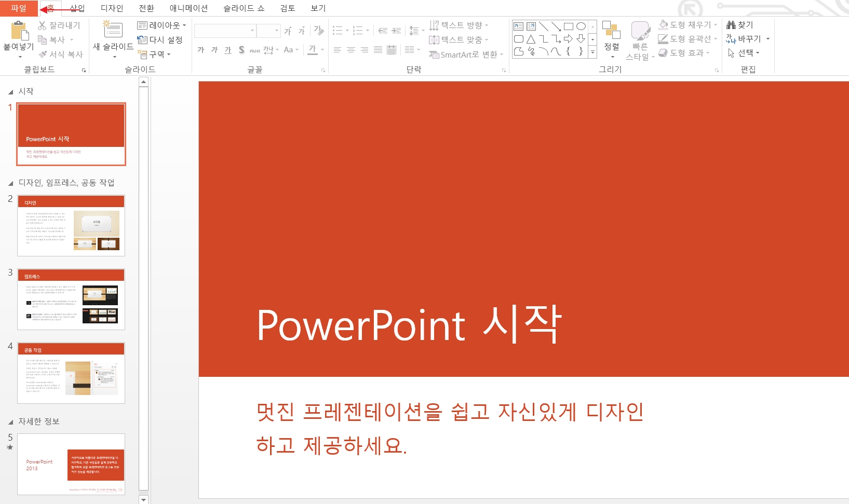Toggle text shadow S button
The height and width of the screenshot is (504, 849).
click(x=241, y=50)
